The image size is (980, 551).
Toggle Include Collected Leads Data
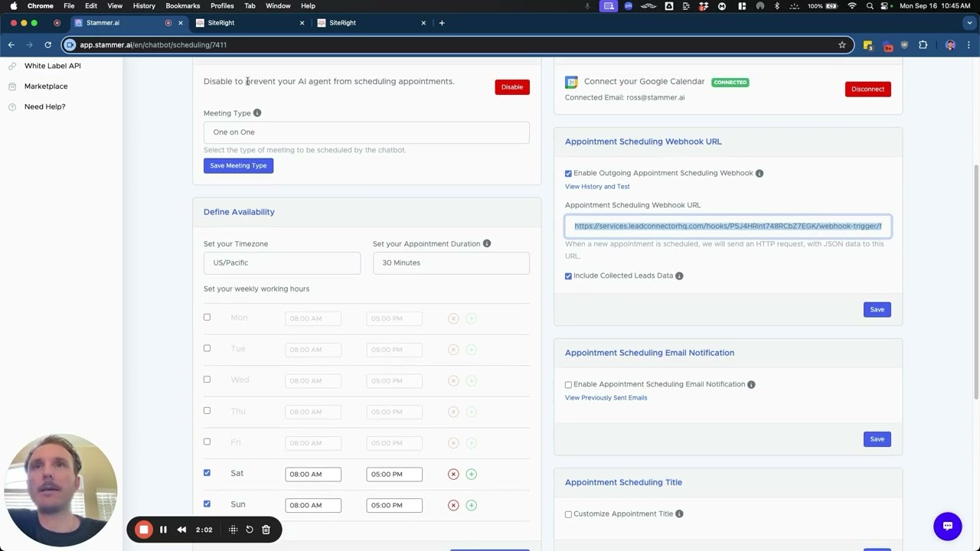coord(568,276)
